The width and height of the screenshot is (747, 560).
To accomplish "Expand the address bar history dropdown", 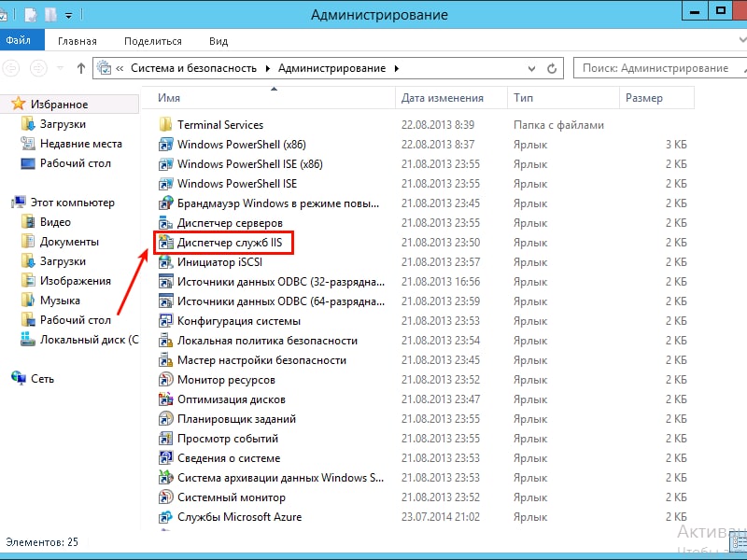I will [531, 68].
